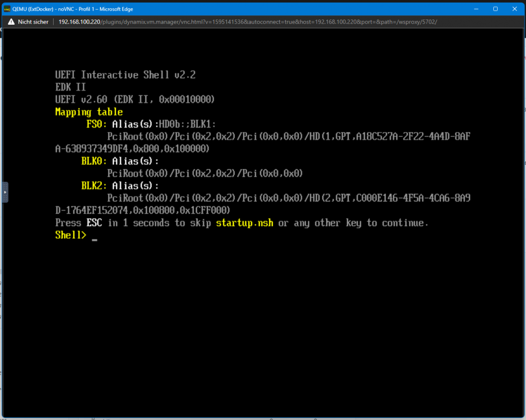
Task: Click the 'BLK0:' mapping label
Action: 94,161
